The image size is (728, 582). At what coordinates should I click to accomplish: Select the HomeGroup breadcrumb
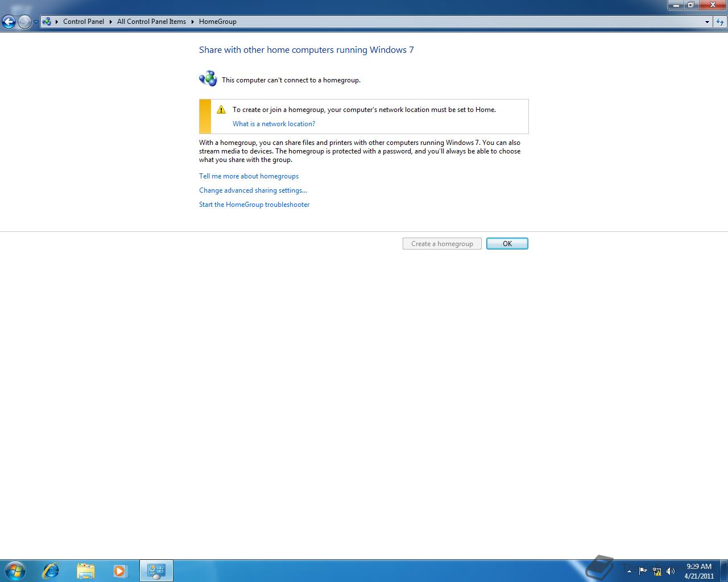[218, 22]
